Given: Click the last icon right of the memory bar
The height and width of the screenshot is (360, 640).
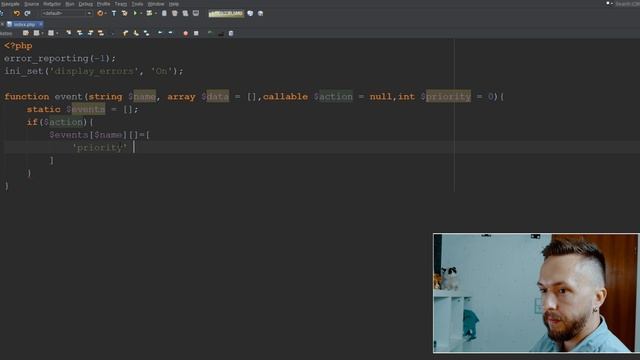Looking at the screenshot, I should pyautogui.click(x=260, y=13).
